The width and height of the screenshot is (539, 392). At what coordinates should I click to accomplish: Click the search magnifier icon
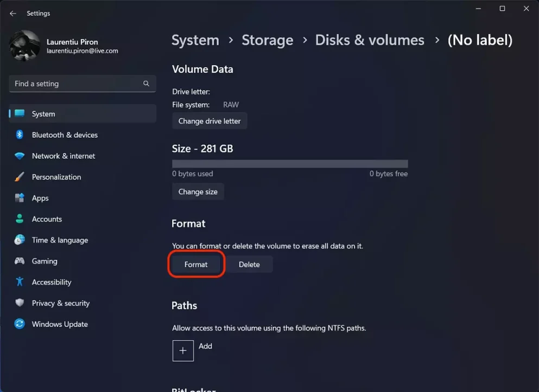[146, 84]
